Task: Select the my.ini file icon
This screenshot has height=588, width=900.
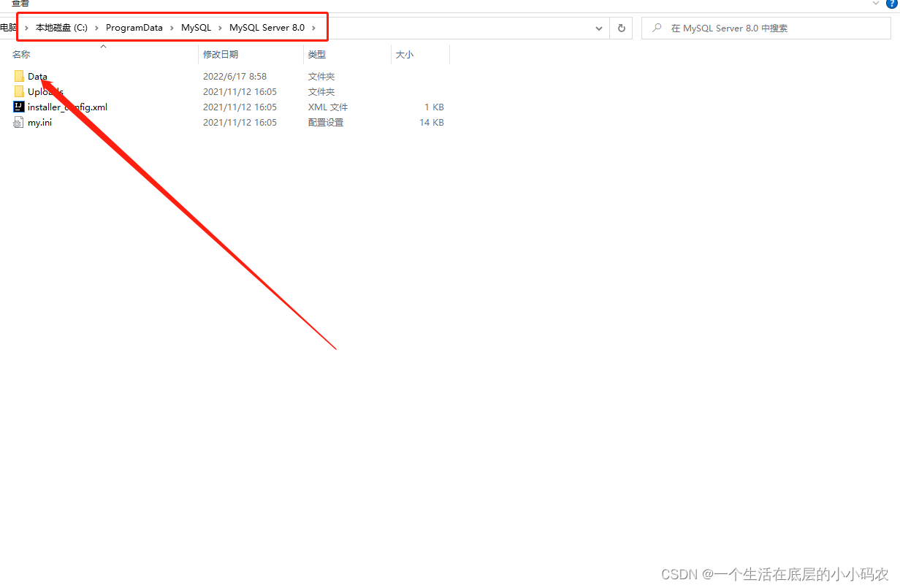Action: pos(19,123)
